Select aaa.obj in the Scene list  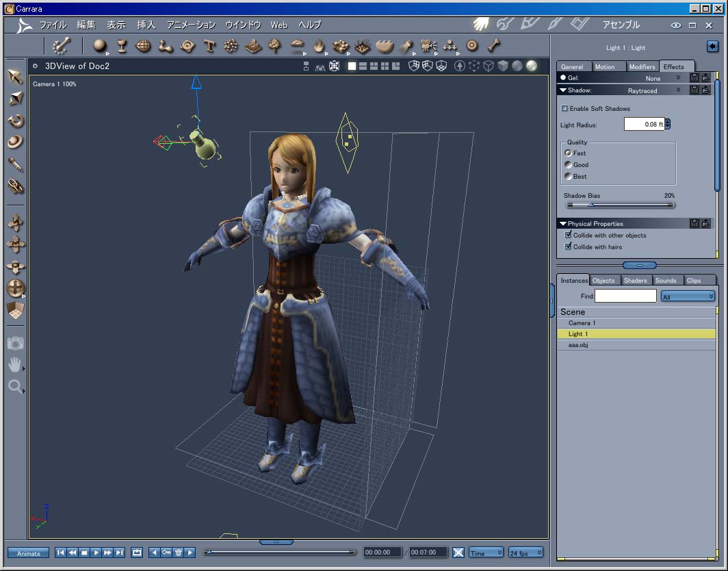636,345
